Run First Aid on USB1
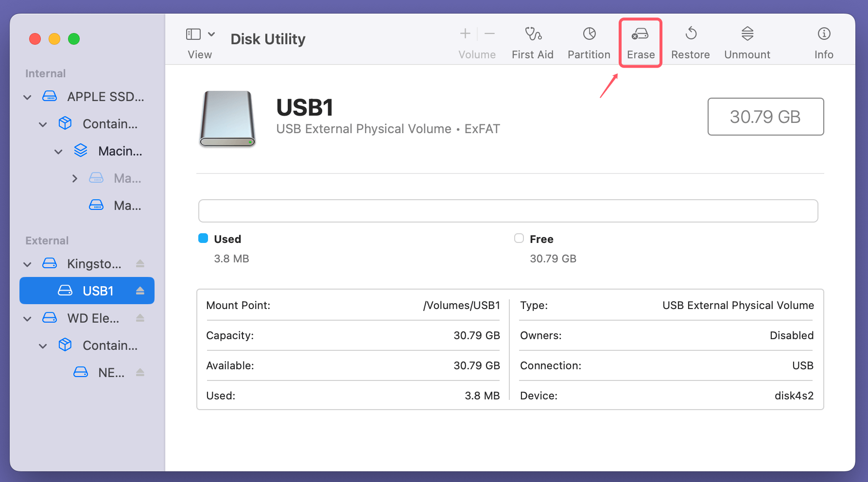The width and height of the screenshot is (868, 482). tap(533, 41)
